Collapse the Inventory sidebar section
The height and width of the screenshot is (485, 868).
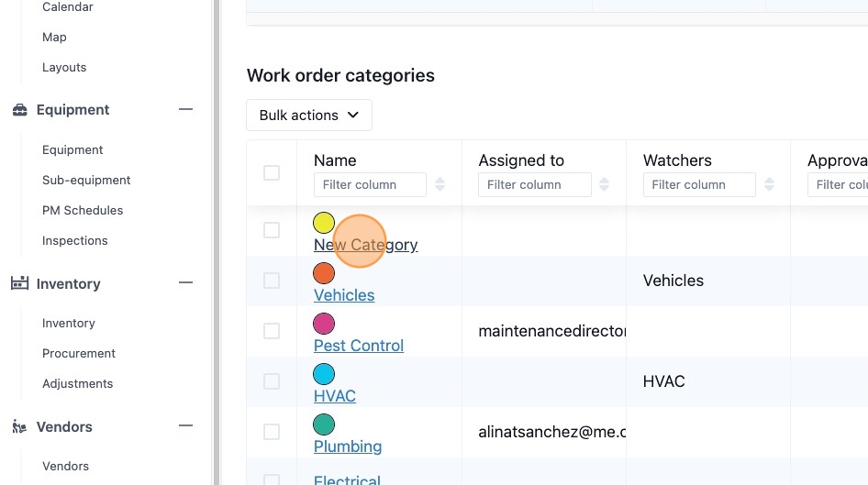(185, 282)
